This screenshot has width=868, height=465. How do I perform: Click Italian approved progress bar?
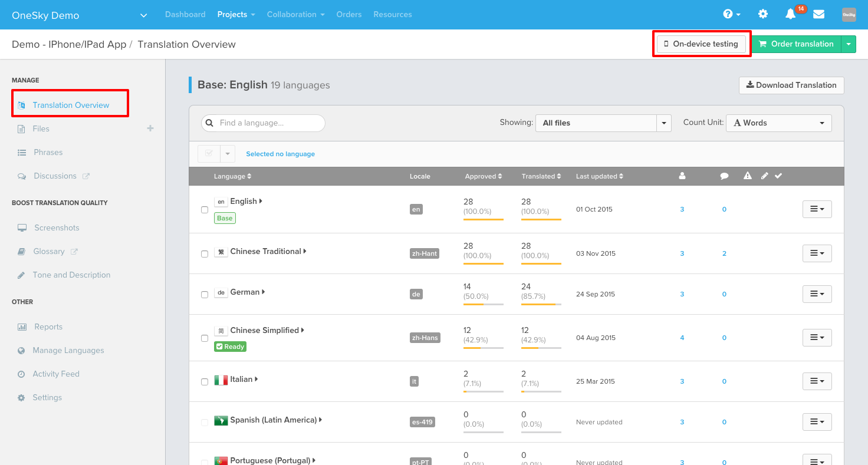[484, 391]
